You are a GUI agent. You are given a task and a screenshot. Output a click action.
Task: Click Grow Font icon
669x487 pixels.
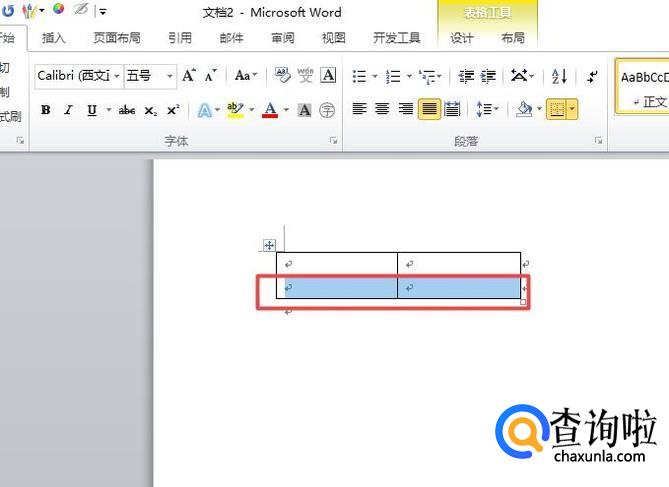click(x=189, y=76)
